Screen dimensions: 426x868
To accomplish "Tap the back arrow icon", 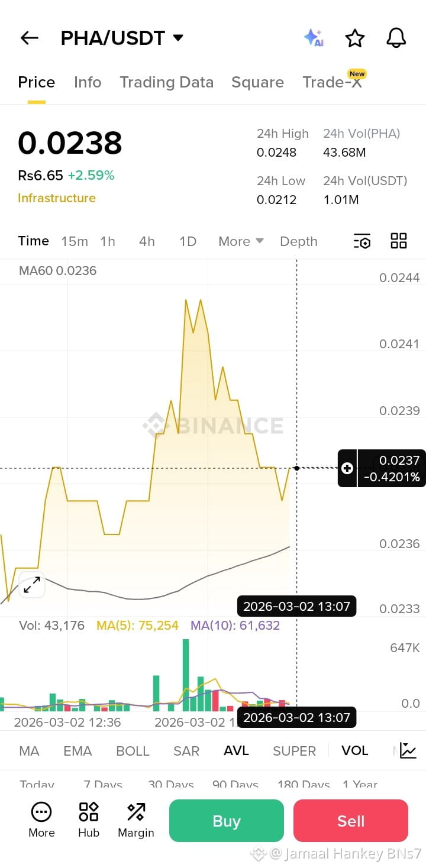I will point(29,38).
